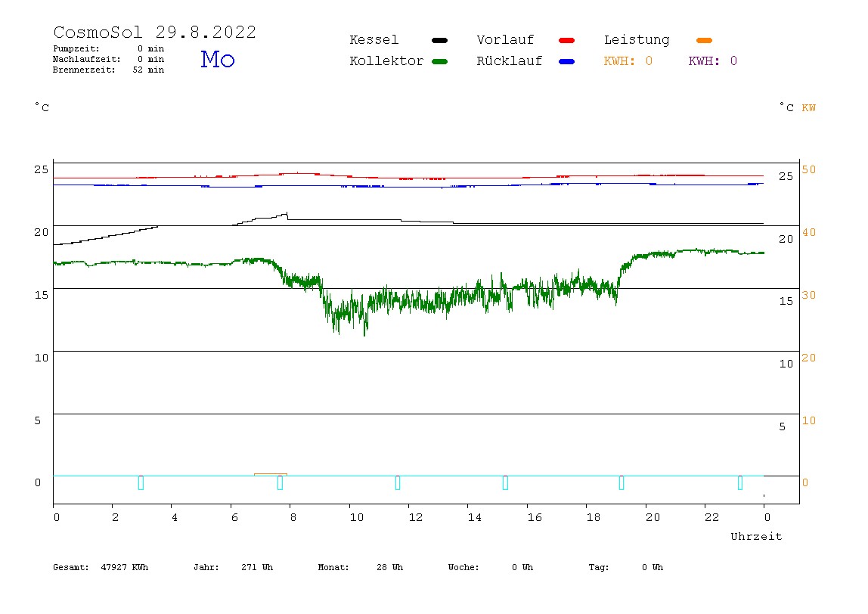
Task: Click the orange "KWH: 0" readout
Action: 628,61
